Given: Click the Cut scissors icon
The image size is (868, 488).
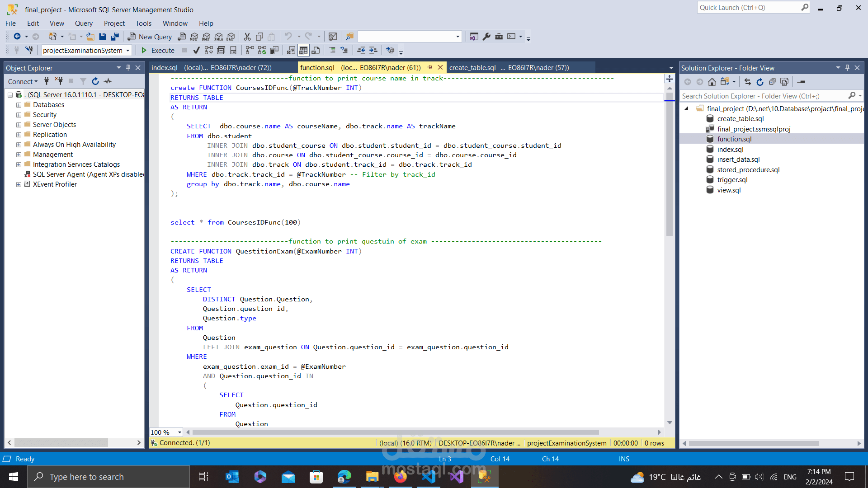Looking at the screenshot, I should 247,37.
